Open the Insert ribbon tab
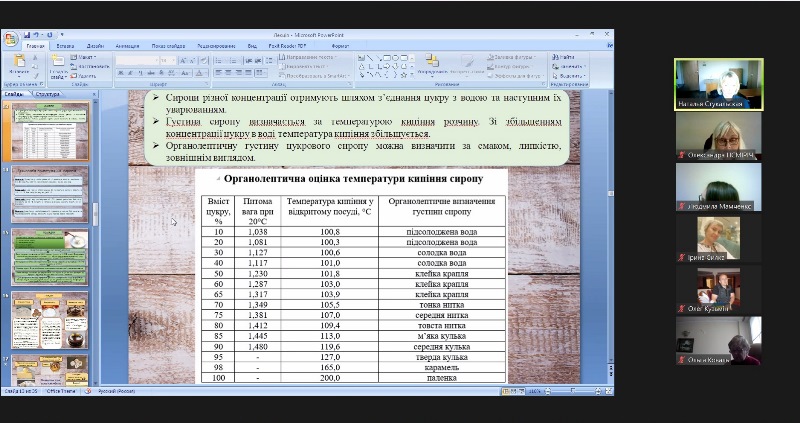 click(x=65, y=46)
